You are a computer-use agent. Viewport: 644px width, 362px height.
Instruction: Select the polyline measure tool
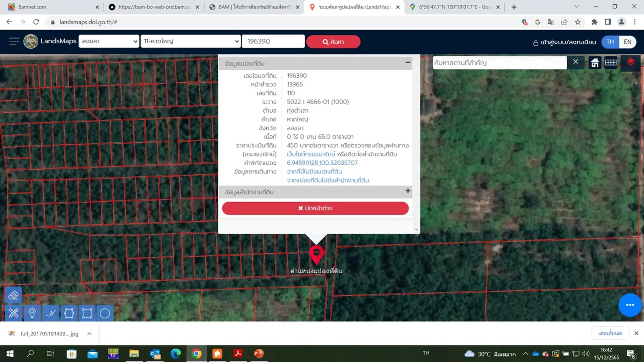click(x=50, y=313)
